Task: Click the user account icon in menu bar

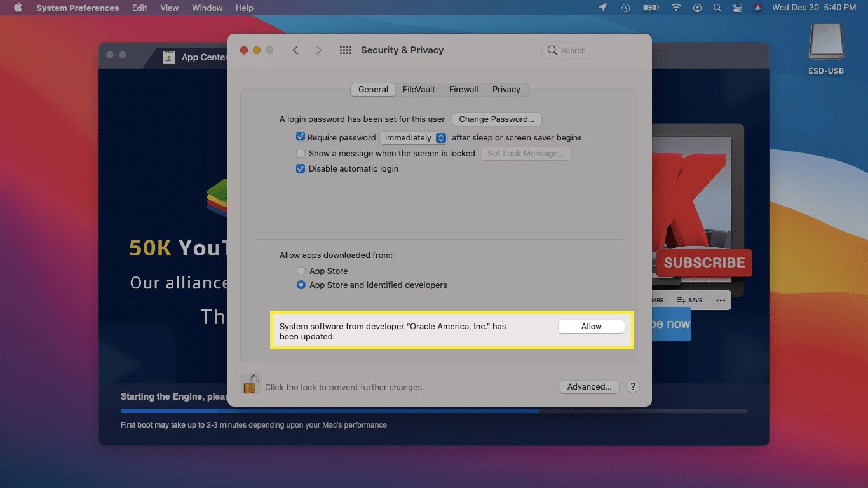Action: 698,8
